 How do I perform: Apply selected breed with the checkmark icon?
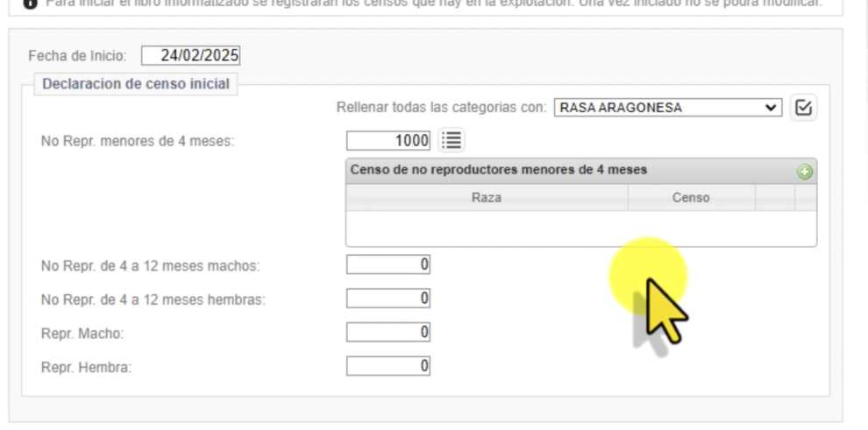click(803, 108)
